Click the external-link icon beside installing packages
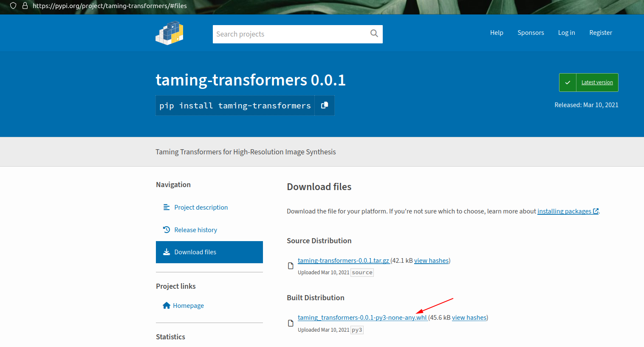 [x=596, y=210]
